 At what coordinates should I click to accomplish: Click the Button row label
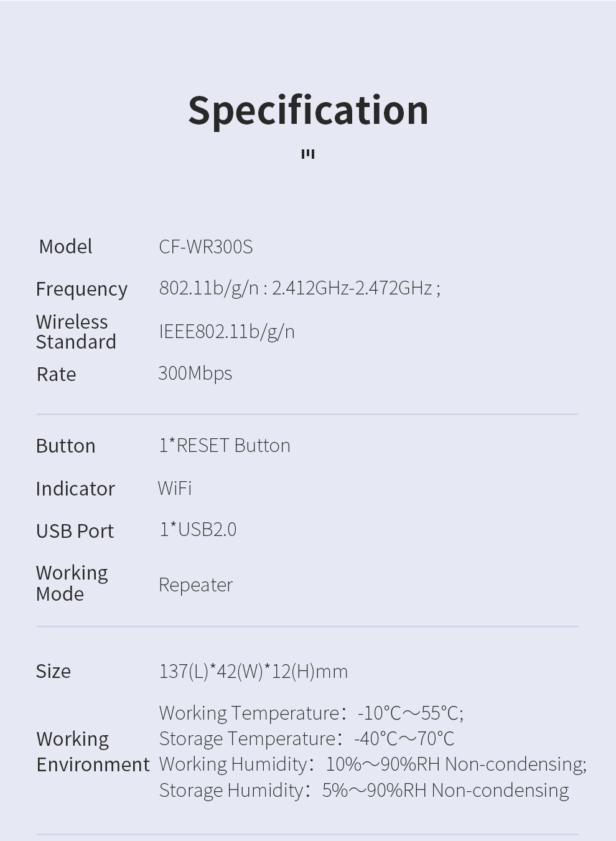click(65, 446)
